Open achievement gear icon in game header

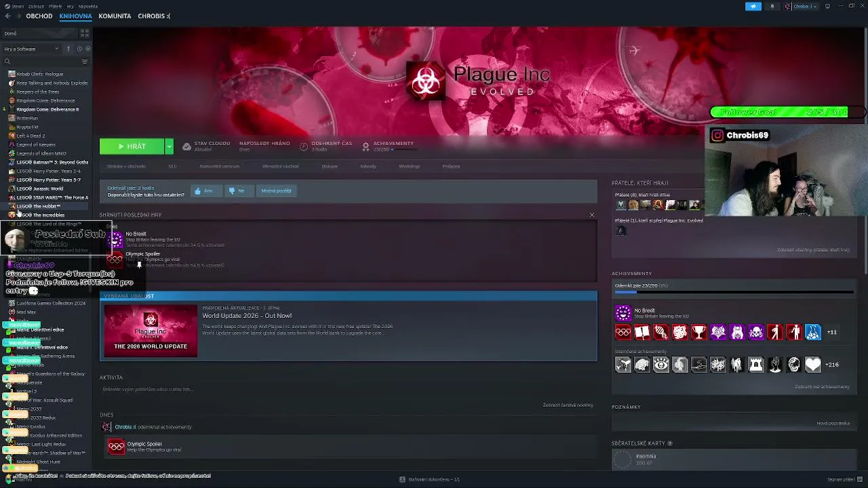[x=366, y=146]
